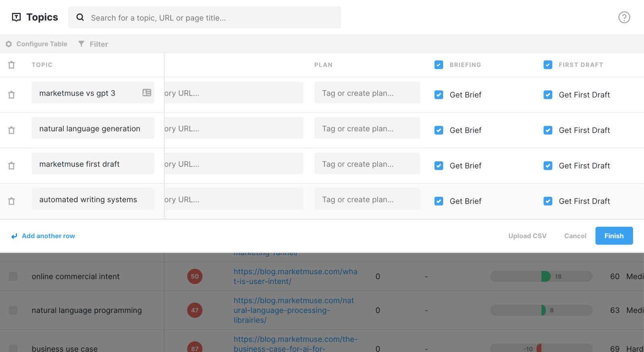Edit the 'natural language generation' topic field
644x352 pixels.
93,128
